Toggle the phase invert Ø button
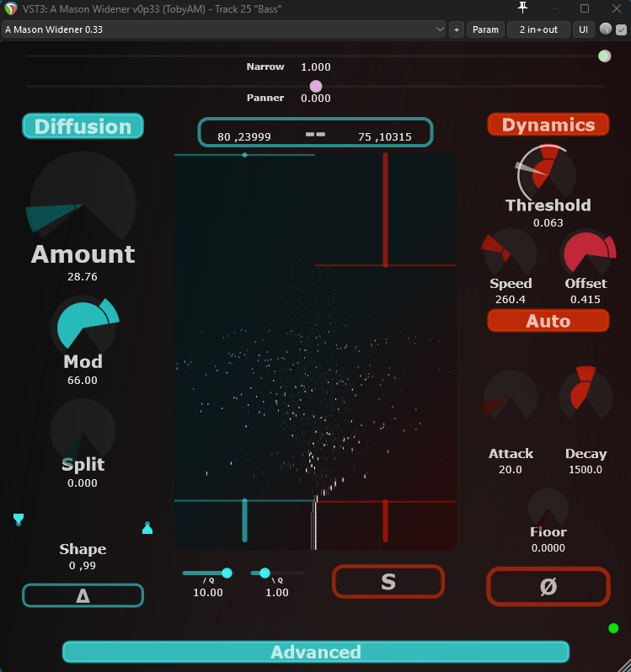 (x=548, y=587)
